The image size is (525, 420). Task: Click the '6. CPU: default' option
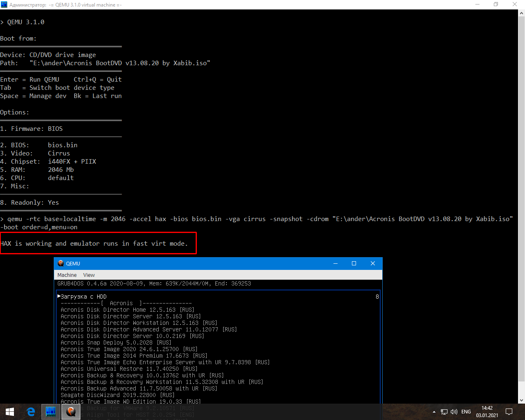tap(37, 178)
